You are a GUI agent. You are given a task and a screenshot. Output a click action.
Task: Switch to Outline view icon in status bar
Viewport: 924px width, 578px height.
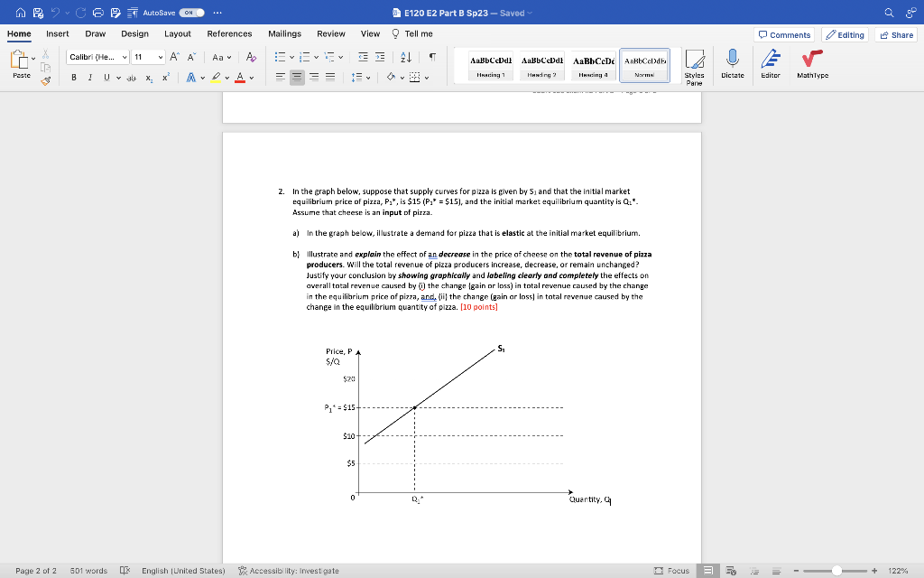[x=754, y=571]
